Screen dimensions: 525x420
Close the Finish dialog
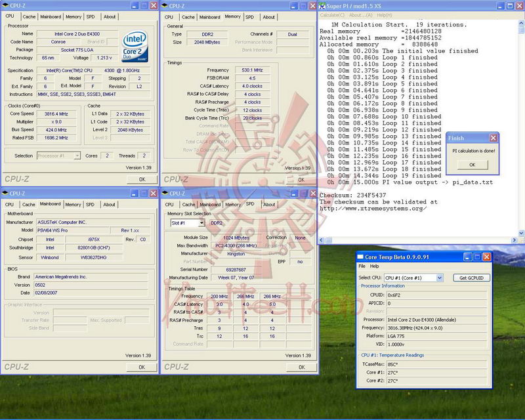coord(493,138)
